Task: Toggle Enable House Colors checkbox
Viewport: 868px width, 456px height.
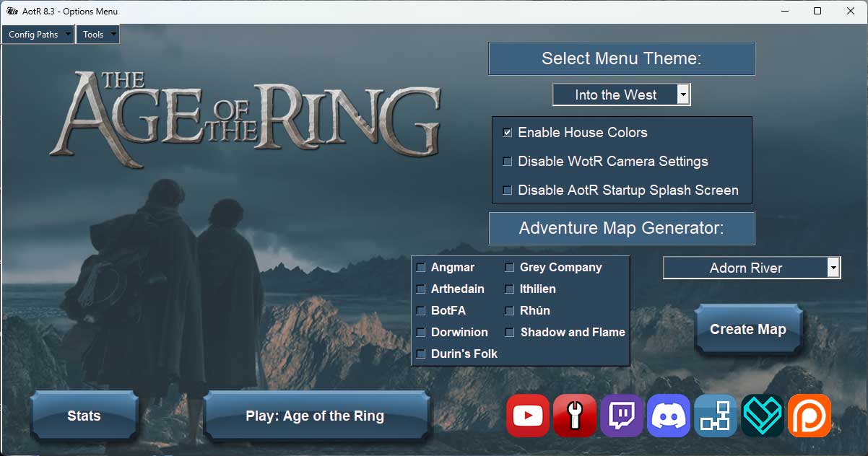Action: coord(508,133)
